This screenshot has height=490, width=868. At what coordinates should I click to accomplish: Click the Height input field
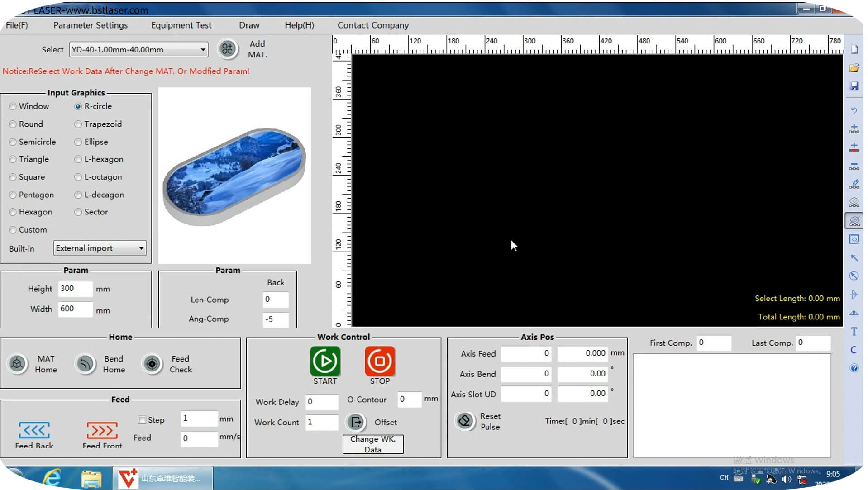pos(75,289)
